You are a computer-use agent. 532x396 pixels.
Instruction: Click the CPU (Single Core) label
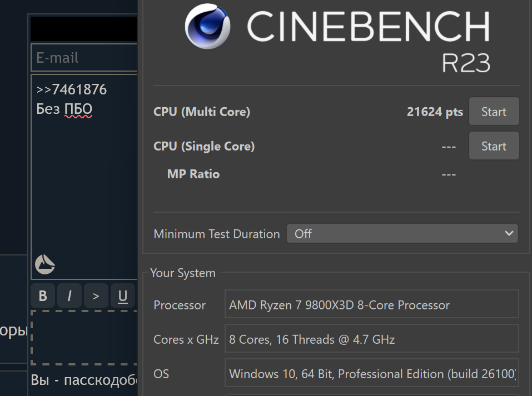pyautogui.click(x=204, y=146)
